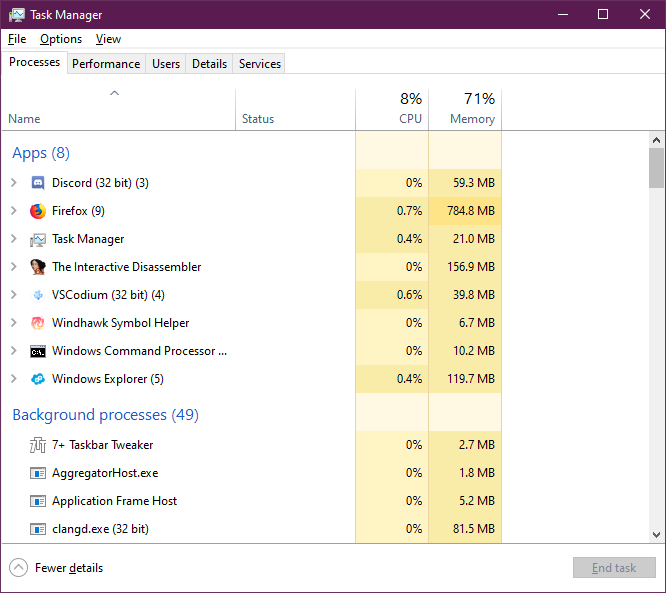The height and width of the screenshot is (593, 666).
Task: Click the Apps (8) group header
Action: click(x=41, y=153)
